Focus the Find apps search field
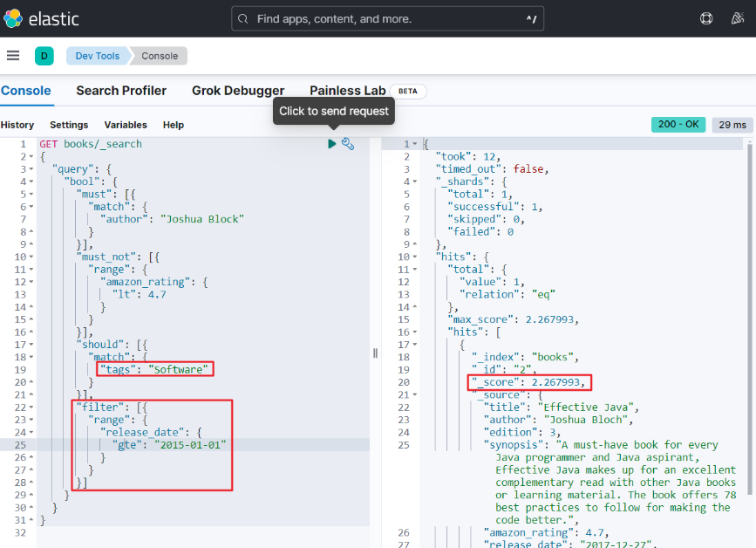Screen dimensions: 756x548 388,19
